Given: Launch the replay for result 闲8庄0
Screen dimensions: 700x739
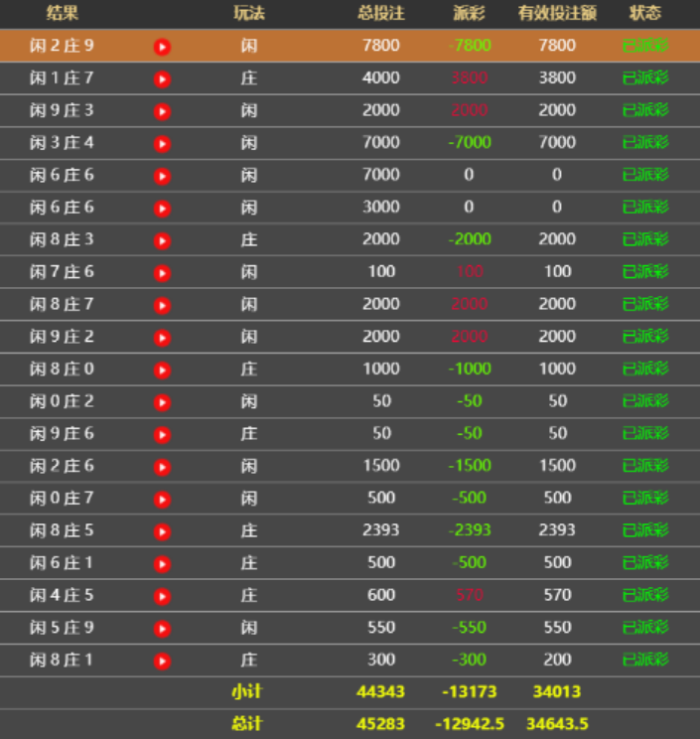Looking at the screenshot, I should [x=162, y=369].
